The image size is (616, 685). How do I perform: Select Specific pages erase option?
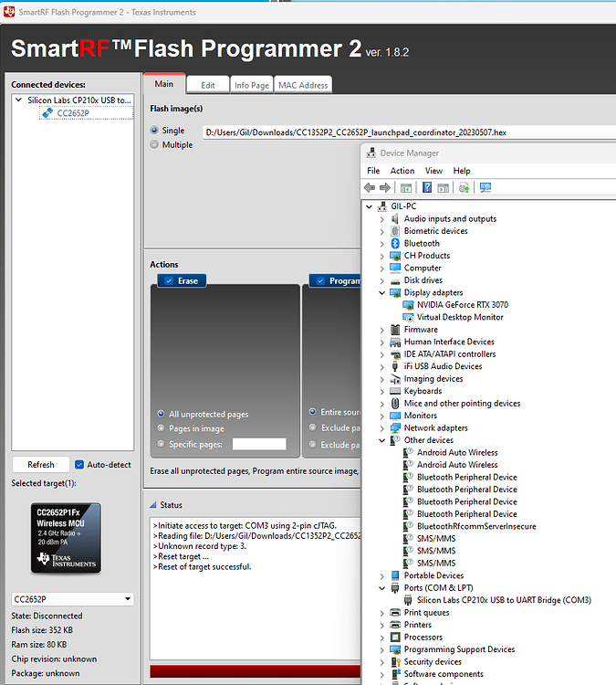(x=162, y=444)
